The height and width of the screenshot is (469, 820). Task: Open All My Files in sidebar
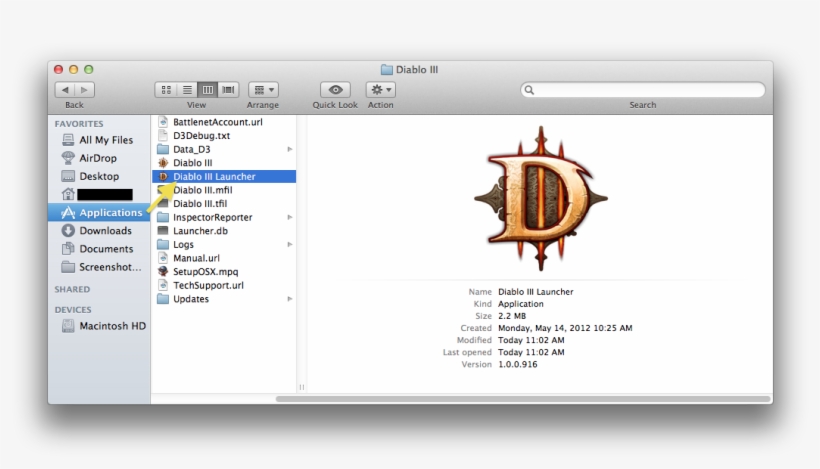click(99, 140)
